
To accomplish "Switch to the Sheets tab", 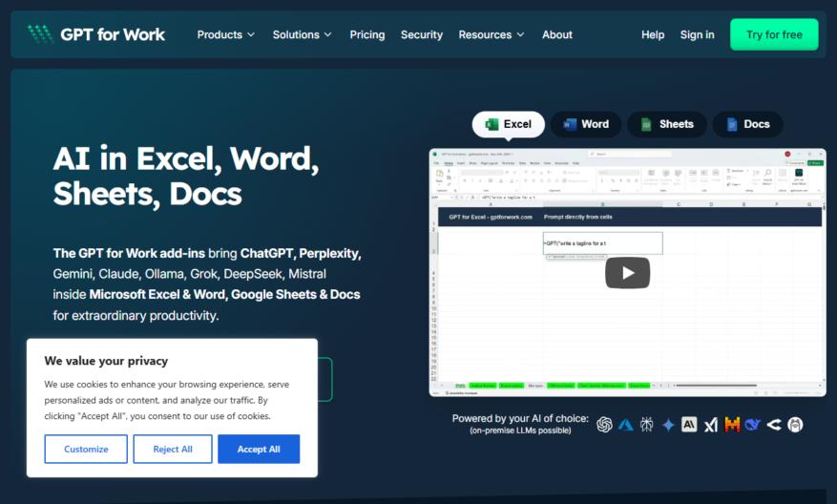I will pyautogui.click(x=667, y=124).
